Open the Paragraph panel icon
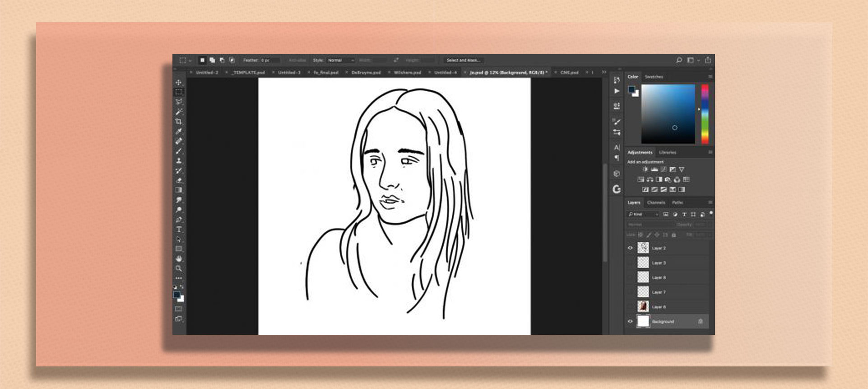Viewport: 868px width, 389px height. pyautogui.click(x=617, y=158)
